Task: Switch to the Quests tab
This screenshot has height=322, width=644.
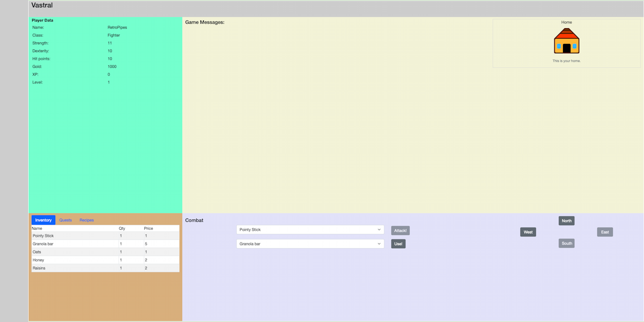Action: pyautogui.click(x=65, y=220)
